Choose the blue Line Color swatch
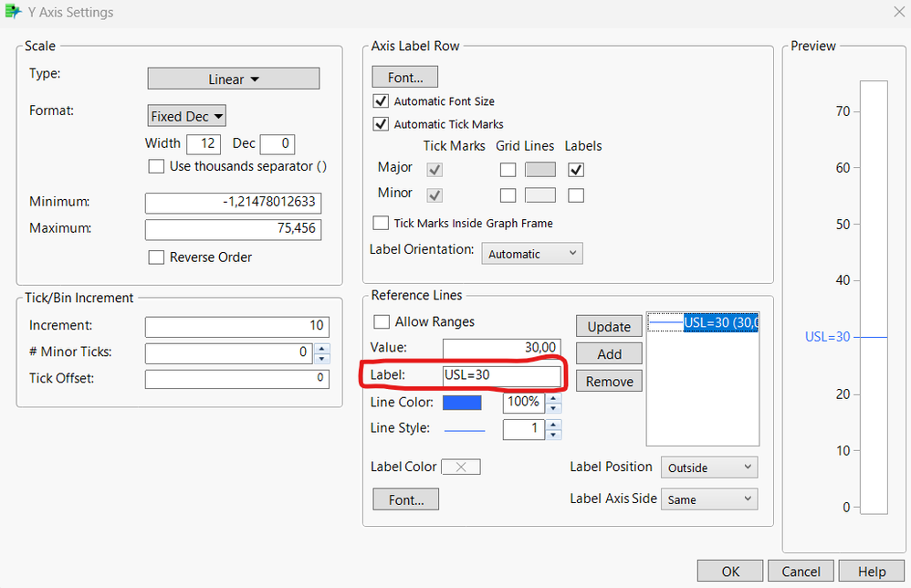911x588 pixels. click(462, 403)
